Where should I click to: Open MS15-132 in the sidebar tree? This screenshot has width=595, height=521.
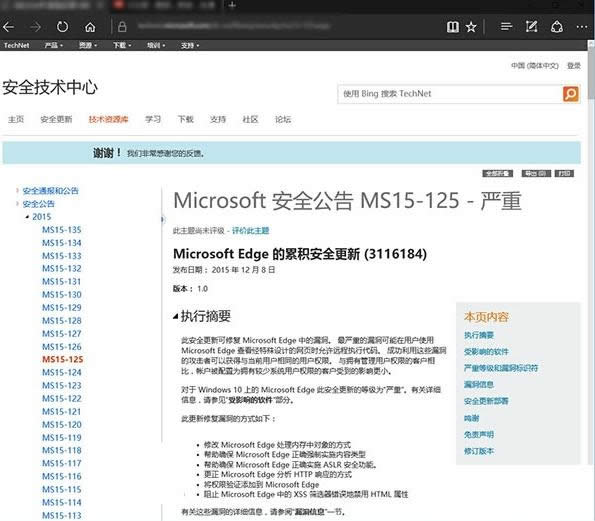(x=62, y=269)
